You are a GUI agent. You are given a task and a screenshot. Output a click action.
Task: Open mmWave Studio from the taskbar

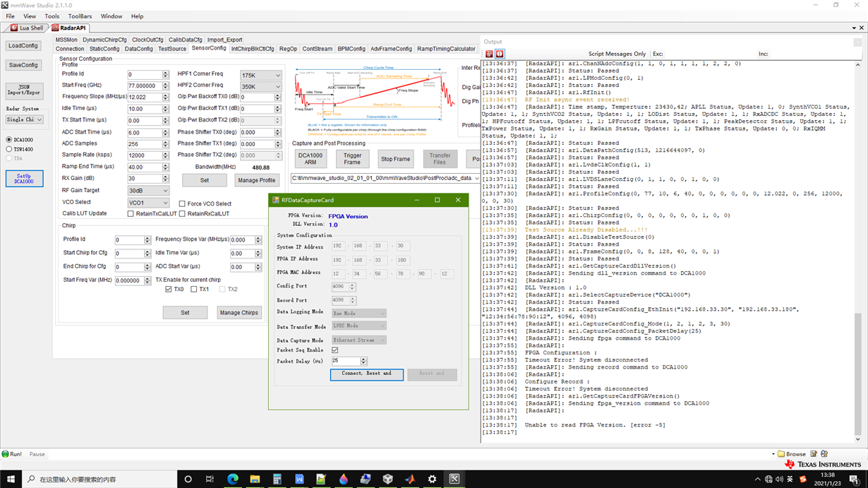[454, 479]
